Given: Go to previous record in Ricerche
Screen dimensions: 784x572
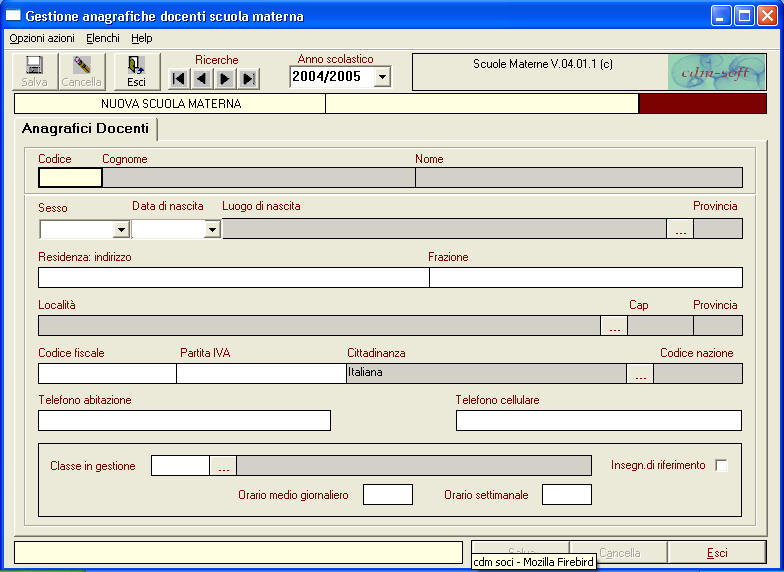Looking at the screenshot, I should click(202, 78).
